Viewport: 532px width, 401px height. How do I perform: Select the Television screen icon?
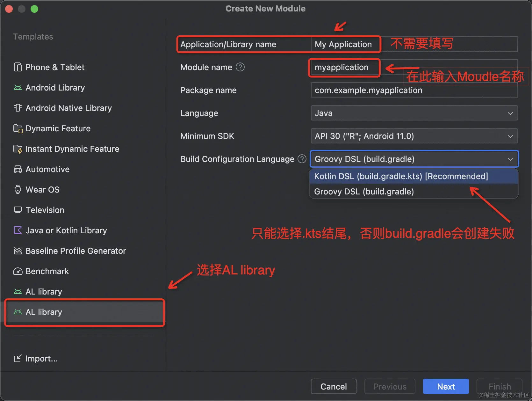point(18,210)
